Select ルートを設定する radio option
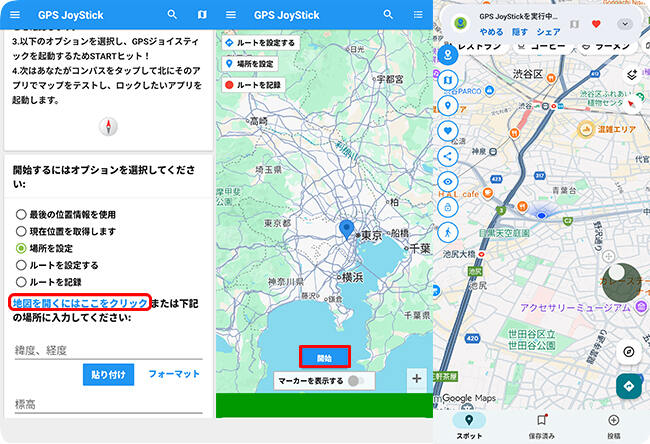 coord(57,265)
